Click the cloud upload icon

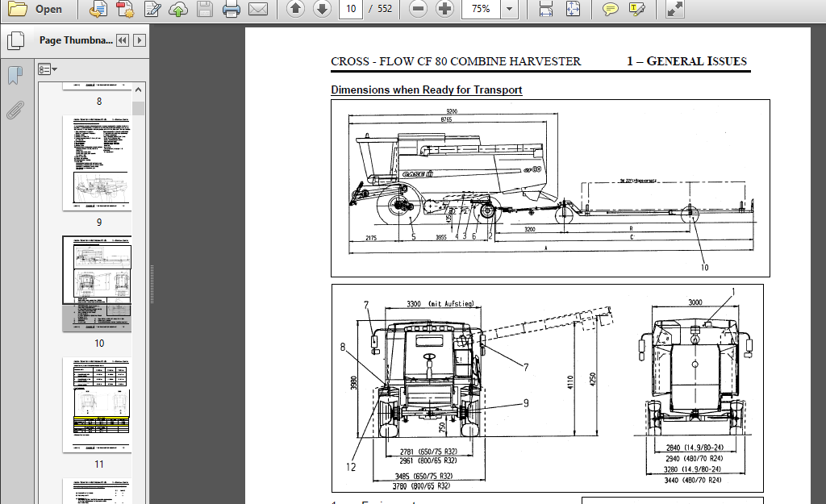pyautogui.click(x=178, y=9)
